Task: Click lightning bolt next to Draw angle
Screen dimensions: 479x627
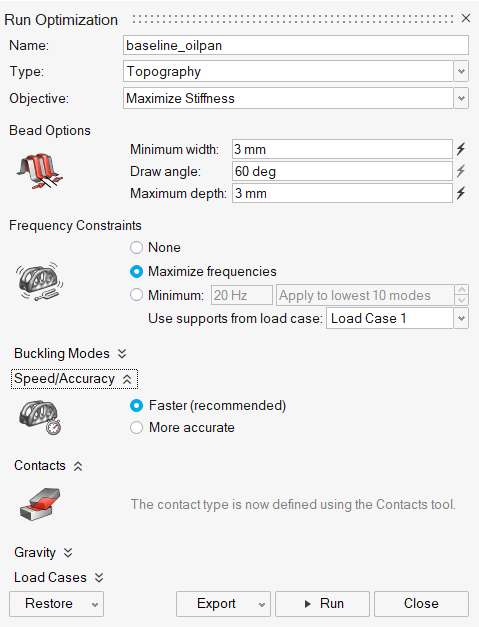Action: pyautogui.click(x=461, y=171)
